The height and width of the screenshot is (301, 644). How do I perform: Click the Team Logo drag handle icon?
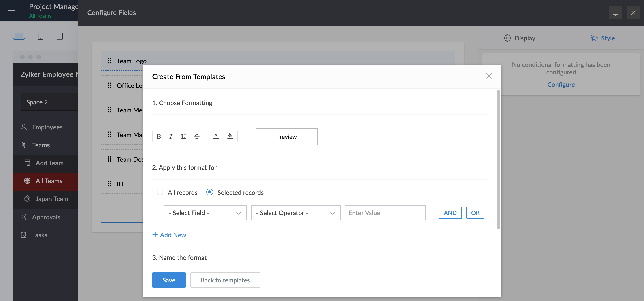tap(109, 61)
